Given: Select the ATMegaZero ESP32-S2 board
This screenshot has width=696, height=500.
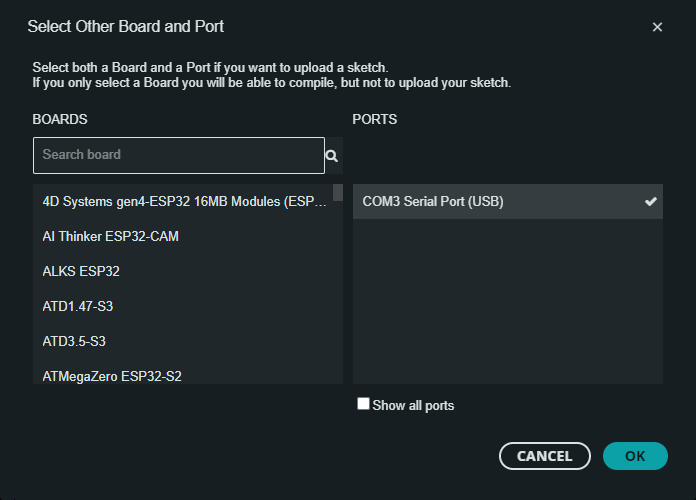Looking at the screenshot, I should pyautogui.click(x=112, y=376).
